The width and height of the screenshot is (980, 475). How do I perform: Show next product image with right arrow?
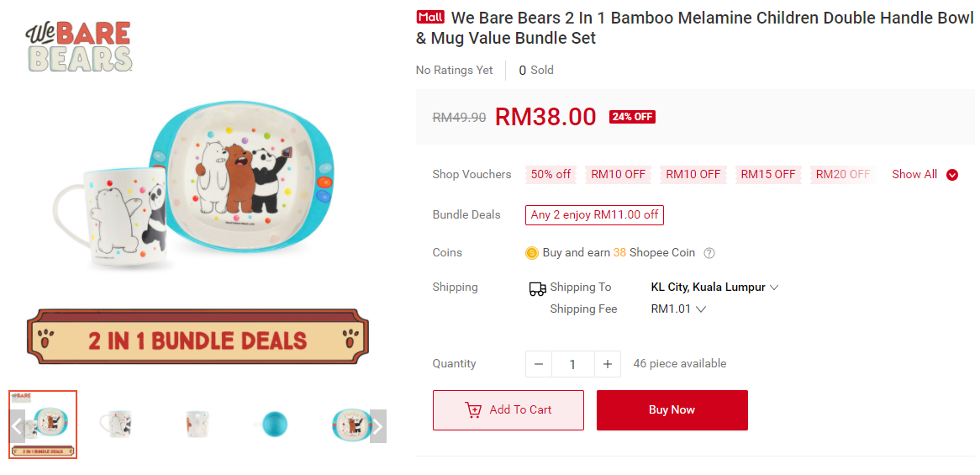pyautogui.click(x=377, y=426)
